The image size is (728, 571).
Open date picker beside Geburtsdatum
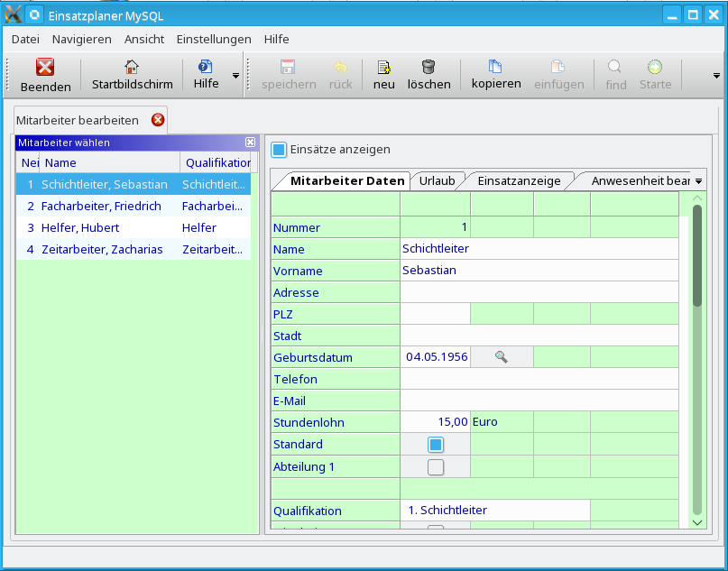(502, 357)
